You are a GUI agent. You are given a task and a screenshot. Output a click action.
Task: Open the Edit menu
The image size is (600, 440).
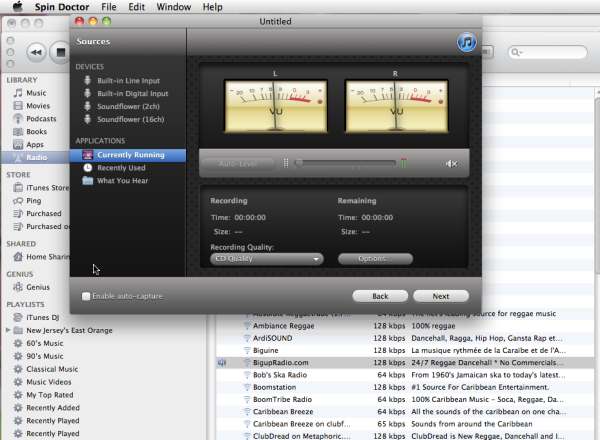point(137,7)
